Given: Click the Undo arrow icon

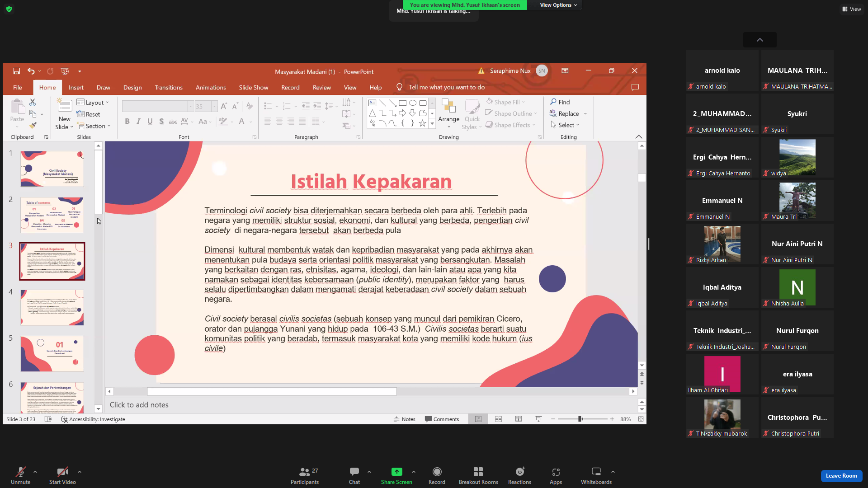Looking at the screenshot, I should coord(31,71).
